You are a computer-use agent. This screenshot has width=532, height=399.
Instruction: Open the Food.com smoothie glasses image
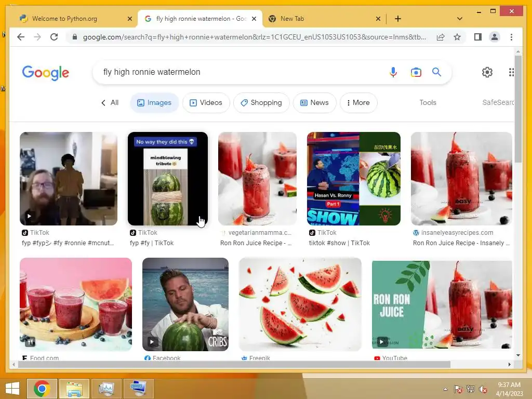[76, 304]
